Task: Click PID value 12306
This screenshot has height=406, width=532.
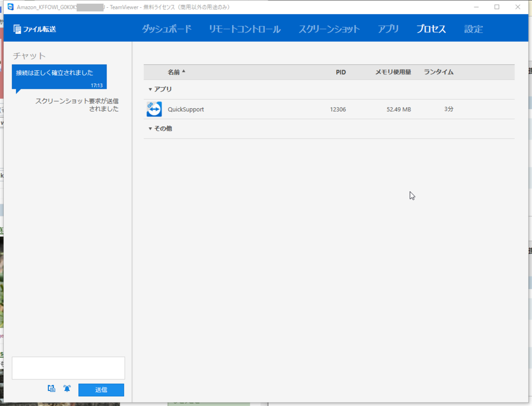Action: pyautogui.click(x=338, y=109)
